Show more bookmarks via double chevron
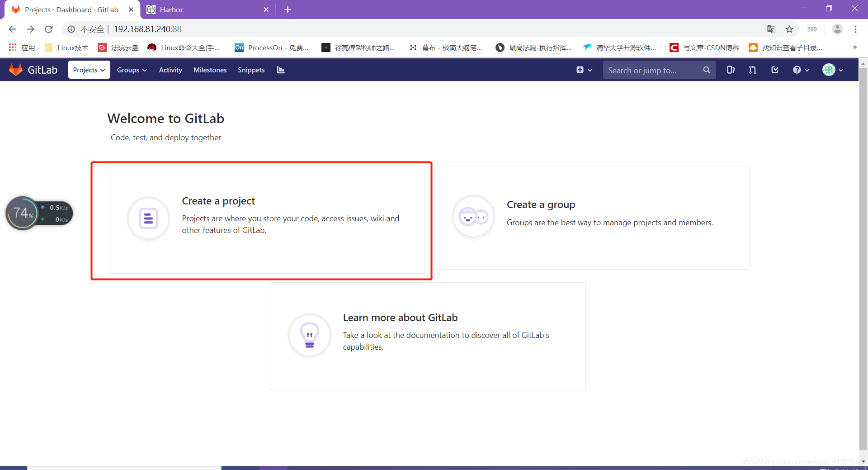 855,47
